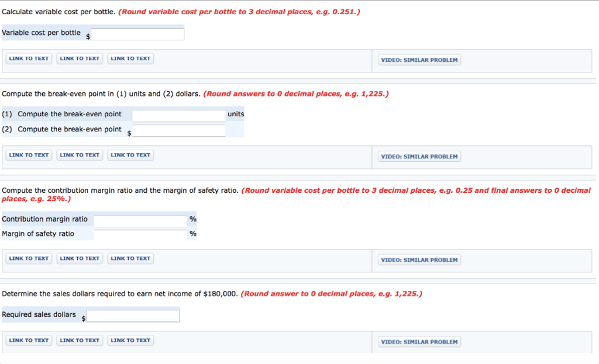The height and width of the screenshot is (364, 599).
Task: Play VIDEO: SIMILAR PROBLEM for margin ratio section
Action: pos(419,259)
